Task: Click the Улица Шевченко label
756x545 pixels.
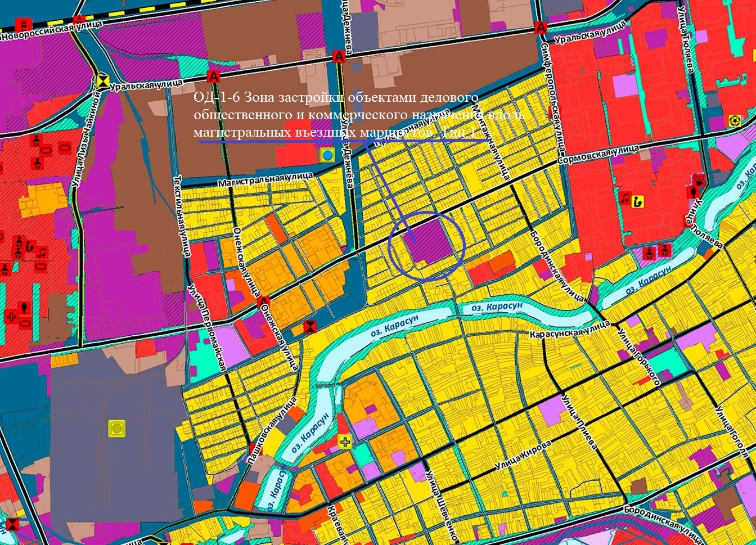Action: (x=440, y=508)
